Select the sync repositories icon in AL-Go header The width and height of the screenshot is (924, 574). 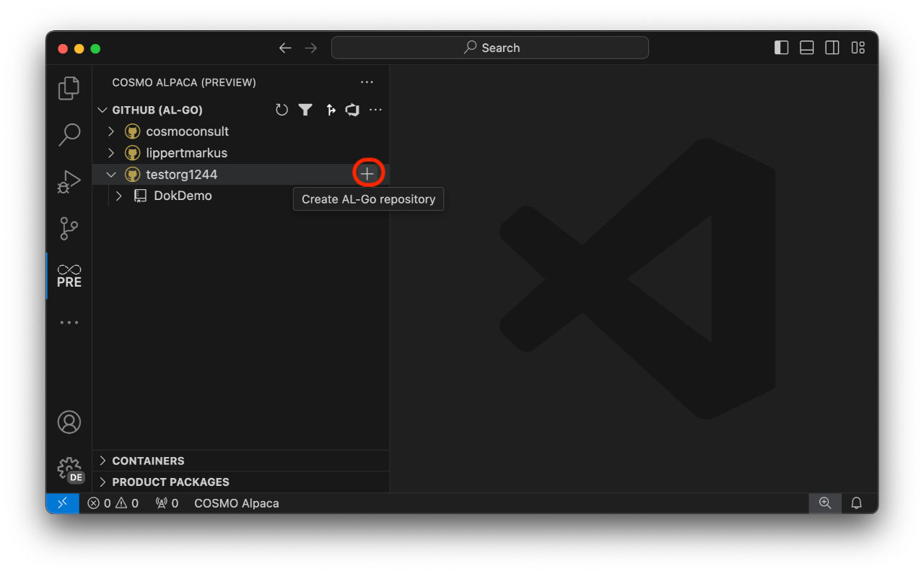[352, 110]
